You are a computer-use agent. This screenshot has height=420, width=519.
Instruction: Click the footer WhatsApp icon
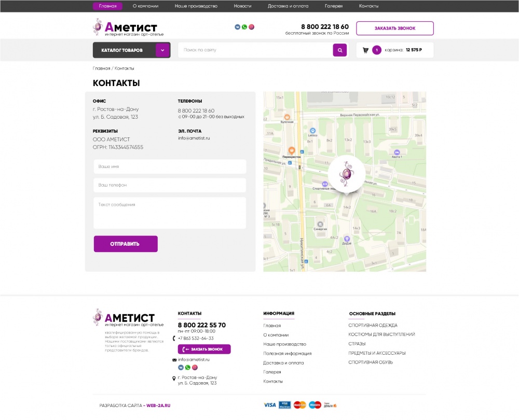[x=188, y=368]
